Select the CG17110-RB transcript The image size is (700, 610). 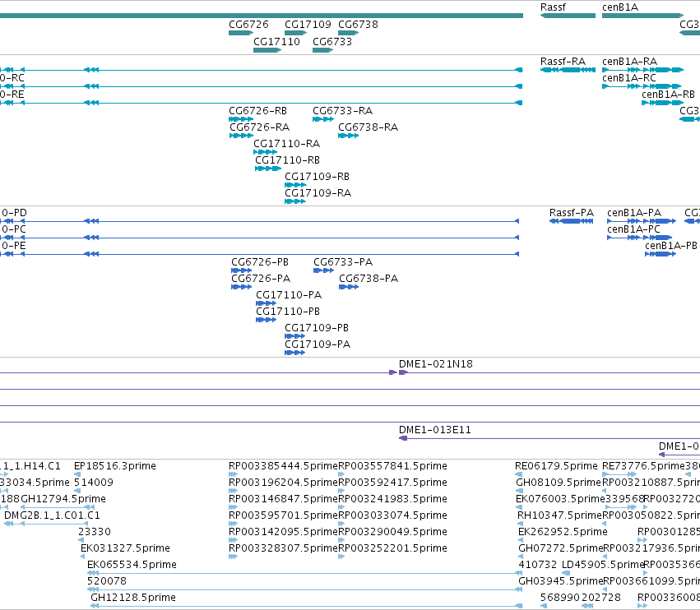point(268,169)
